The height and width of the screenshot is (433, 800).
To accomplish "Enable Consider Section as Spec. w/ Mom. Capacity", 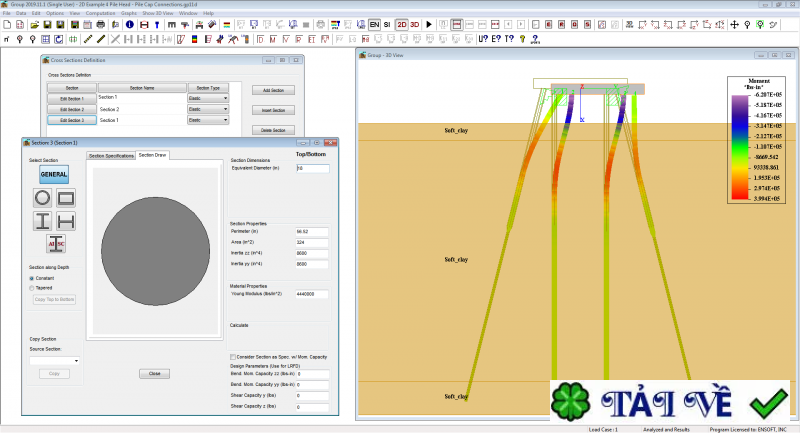I will click(234, 356).
